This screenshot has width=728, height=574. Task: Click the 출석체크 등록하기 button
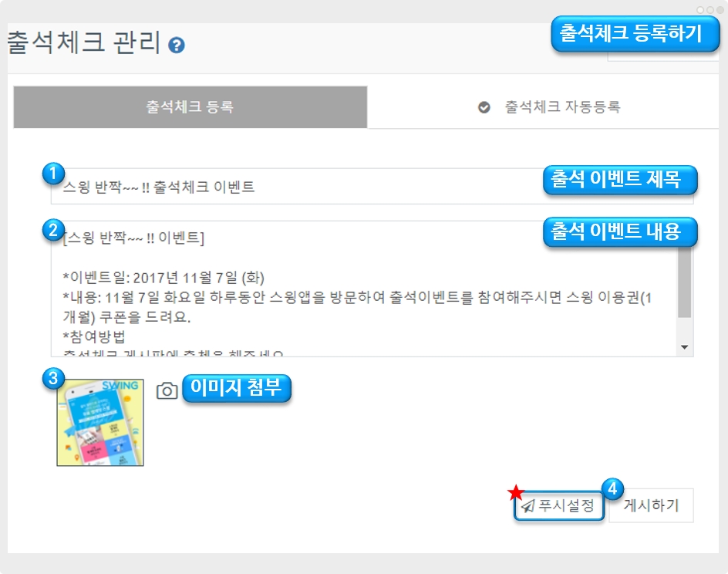(x=635, y=34)
